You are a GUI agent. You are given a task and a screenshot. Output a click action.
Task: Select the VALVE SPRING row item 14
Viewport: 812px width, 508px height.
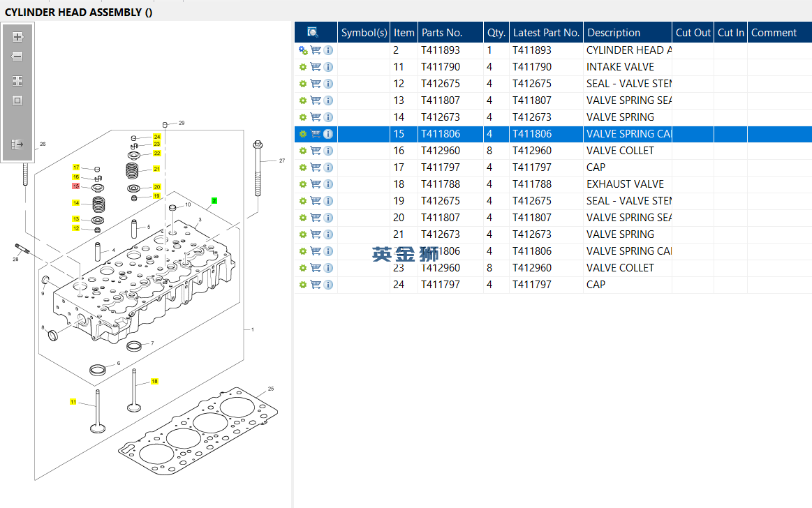click(x=620, y=117)
